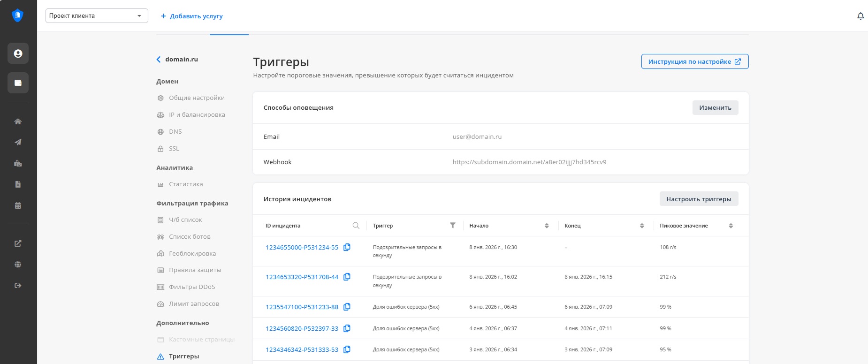Screen dimensions: 868x364
Task: Sort incidents by Конец column
Action: pyautogui.click(x=641, y=226)
